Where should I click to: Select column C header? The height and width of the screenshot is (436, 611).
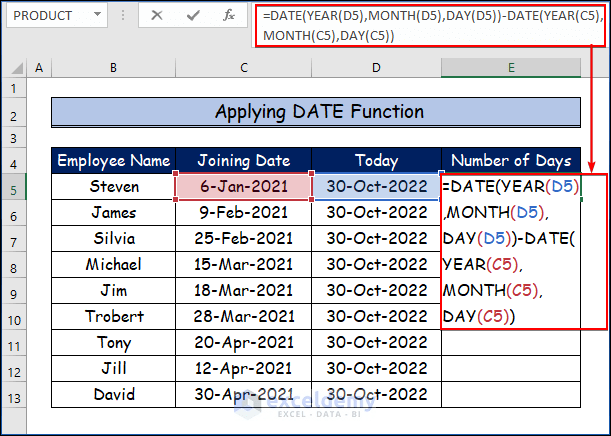(x=244, y=68)
